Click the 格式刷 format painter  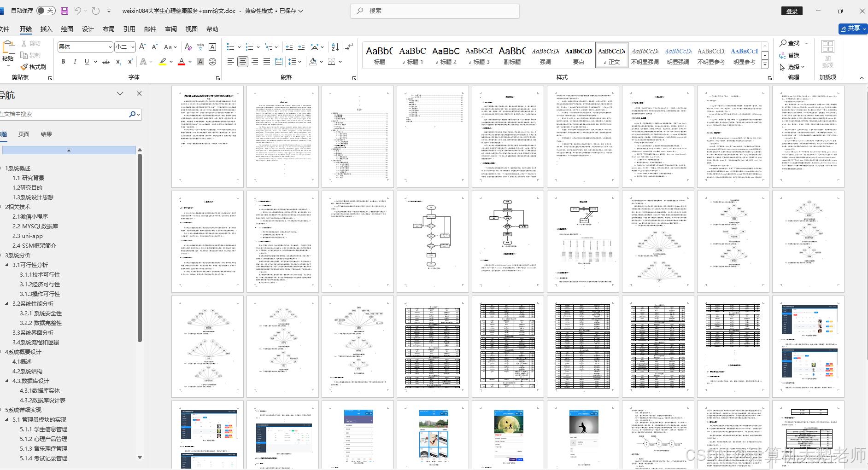[33, 67]
